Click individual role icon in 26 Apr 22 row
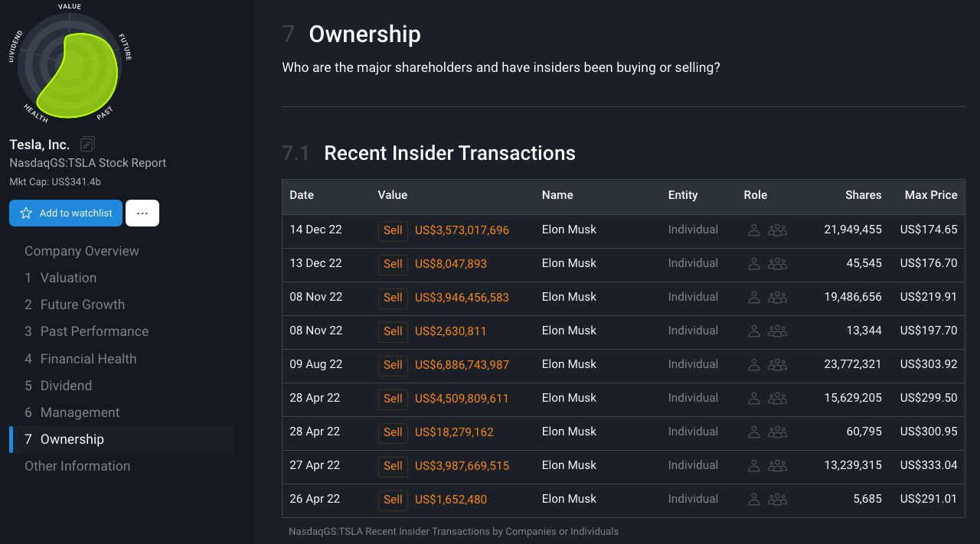980x544 pixels. pos(754,499)
